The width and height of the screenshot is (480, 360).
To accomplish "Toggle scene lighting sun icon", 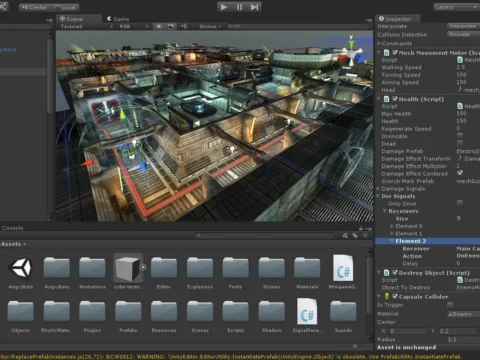I will (159, 26).
